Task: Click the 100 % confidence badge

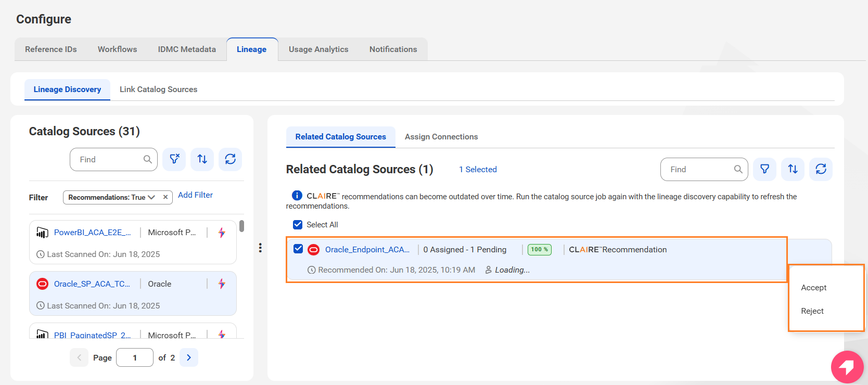Action: pos(540,250)
